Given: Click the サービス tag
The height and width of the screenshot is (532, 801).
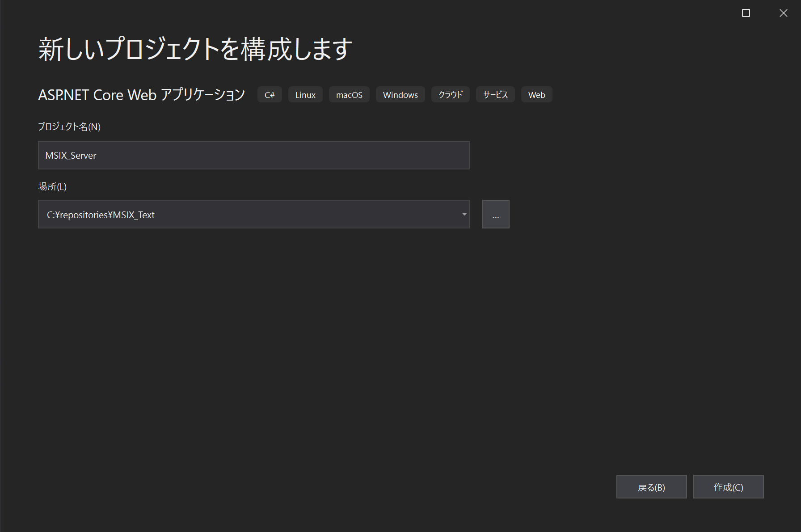Looking at the screenshot, I should click(495, 94).
